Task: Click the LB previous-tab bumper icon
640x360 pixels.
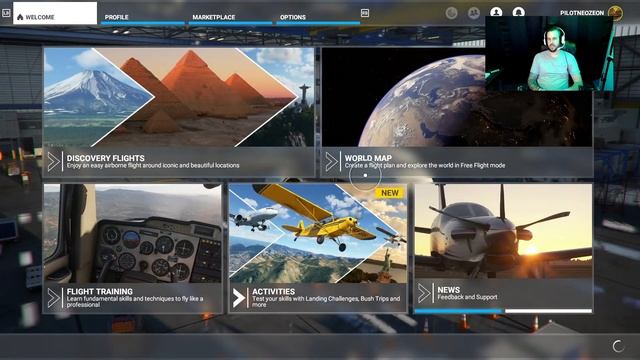Action: [x=6, y=13]
